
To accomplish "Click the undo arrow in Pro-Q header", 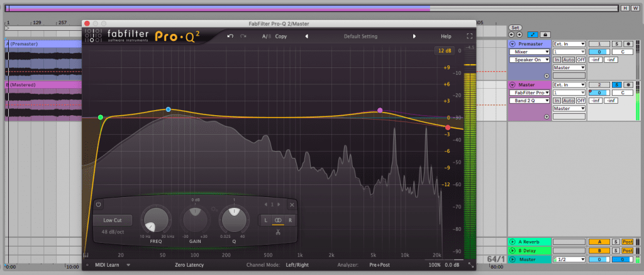I will click(230, 36).
